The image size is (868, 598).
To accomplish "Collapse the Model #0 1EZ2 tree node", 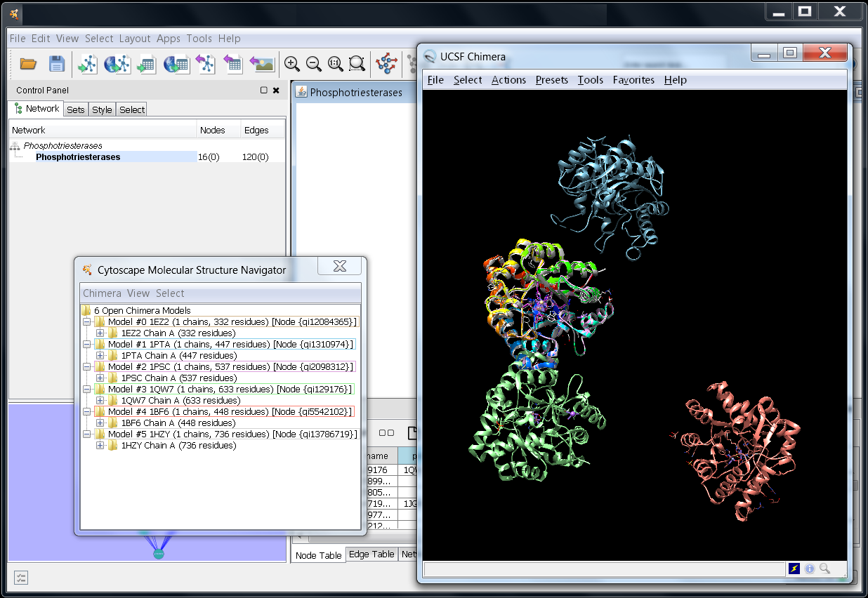I will coord(86,322).
